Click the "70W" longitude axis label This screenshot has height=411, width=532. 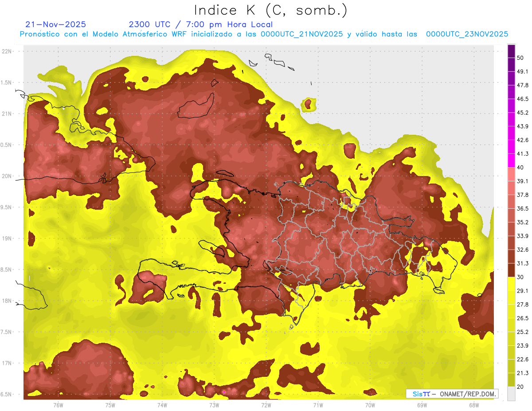370,405
